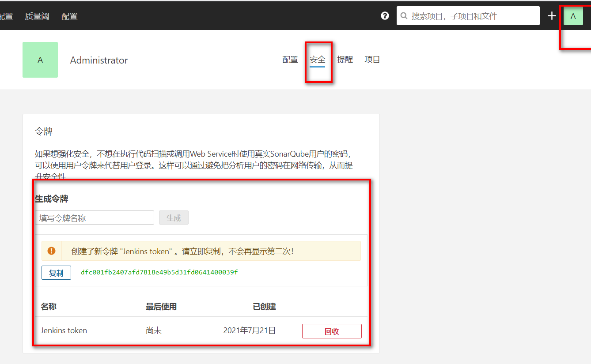The width and height of the screenshot is (591, 364).
Task: Open the profile 配置 tab
Action: tap(290, 60)
